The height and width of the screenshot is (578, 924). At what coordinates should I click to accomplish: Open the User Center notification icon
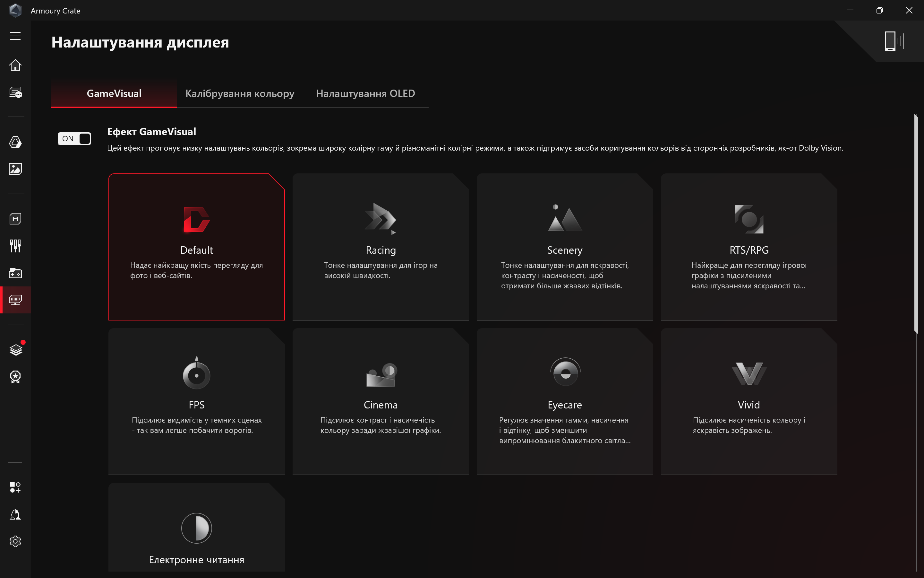point(15,514)
